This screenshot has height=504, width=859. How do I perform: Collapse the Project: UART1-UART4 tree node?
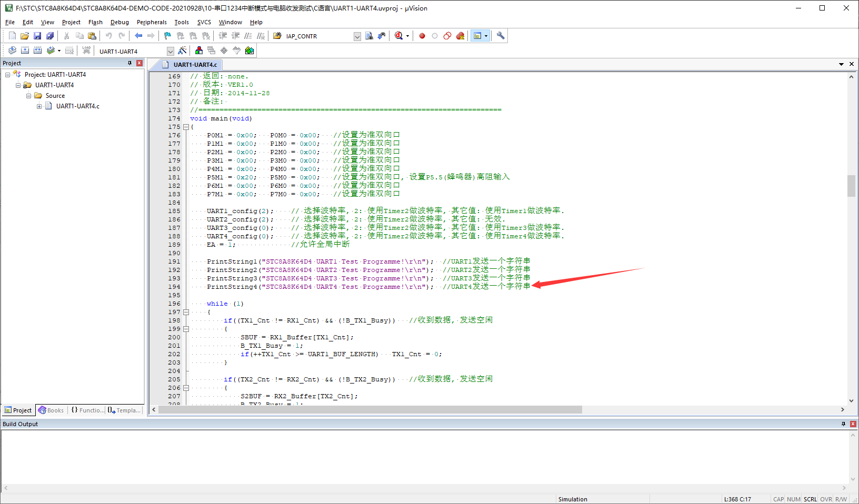pos(7,75)
